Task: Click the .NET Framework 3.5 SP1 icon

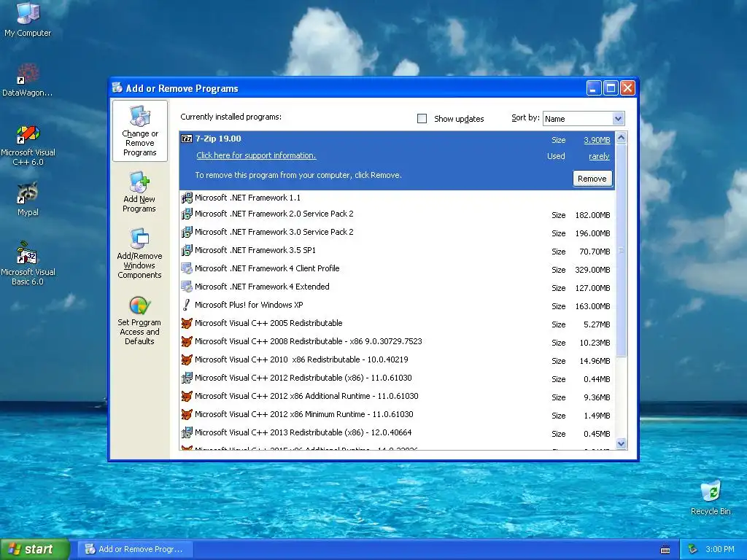Action: coord(187,250)
